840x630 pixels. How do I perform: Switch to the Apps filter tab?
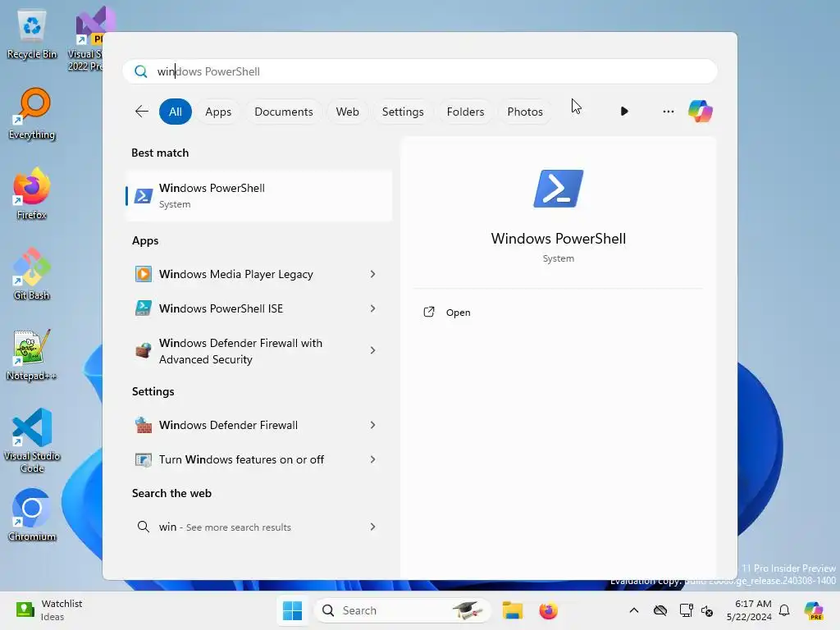(x=218, y=112)
